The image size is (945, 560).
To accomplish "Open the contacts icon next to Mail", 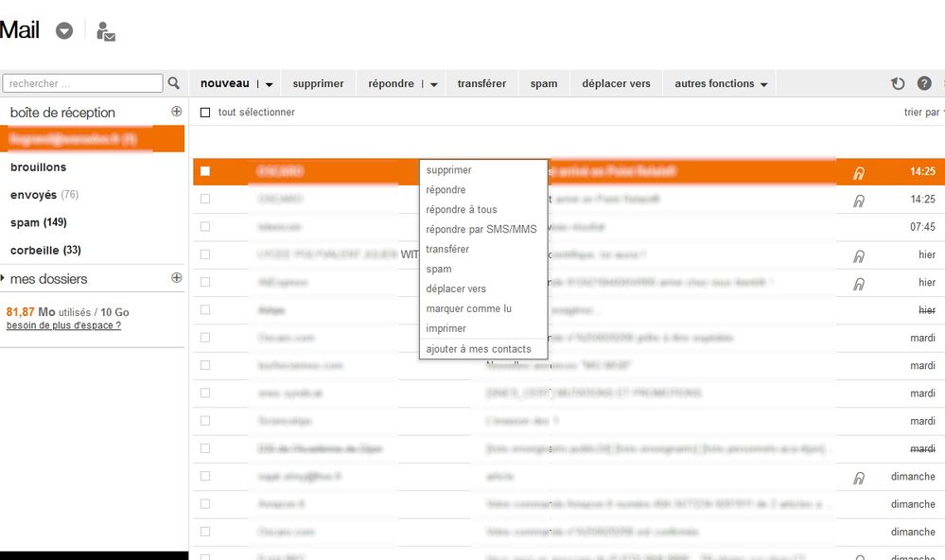I will tap(105, 31).
